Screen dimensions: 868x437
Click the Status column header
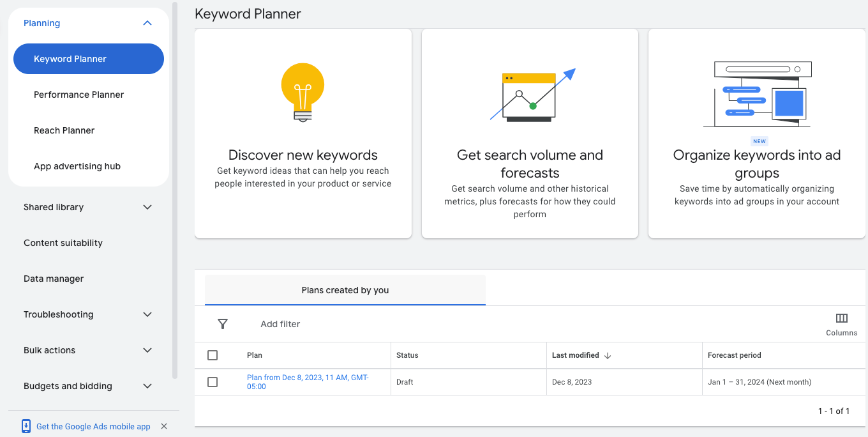[x=407, y=355]
